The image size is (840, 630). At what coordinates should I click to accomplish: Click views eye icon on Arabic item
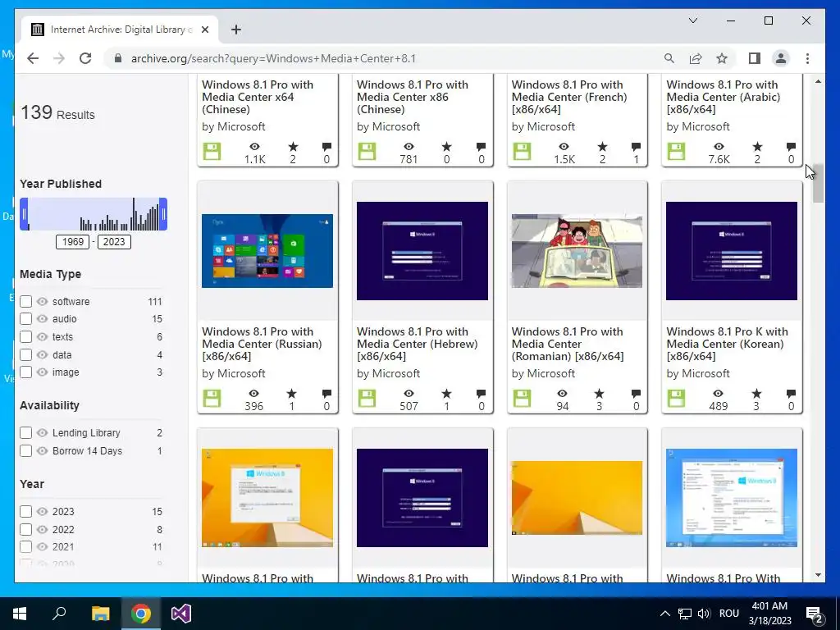pos(719,146)
